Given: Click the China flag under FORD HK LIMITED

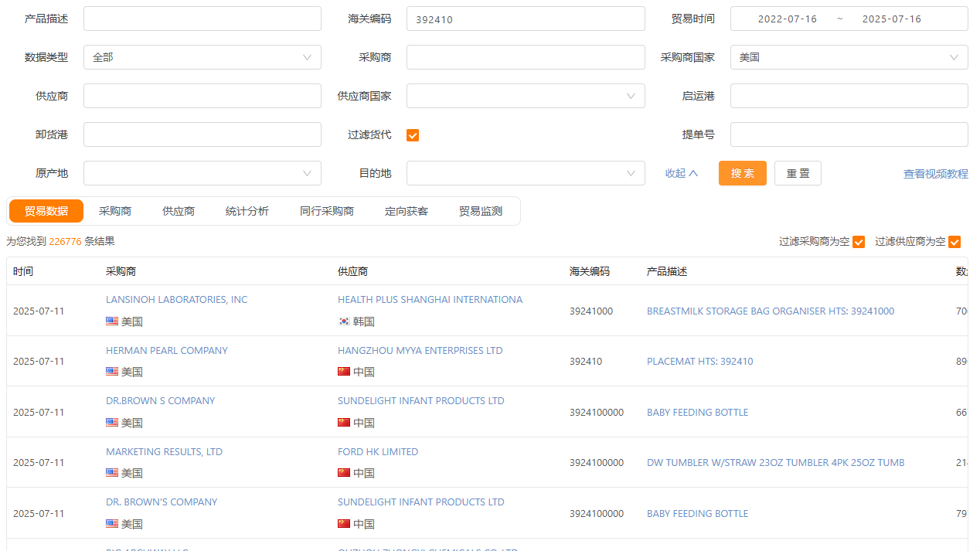Looking at the screenshot, I should tap(344, 473).
